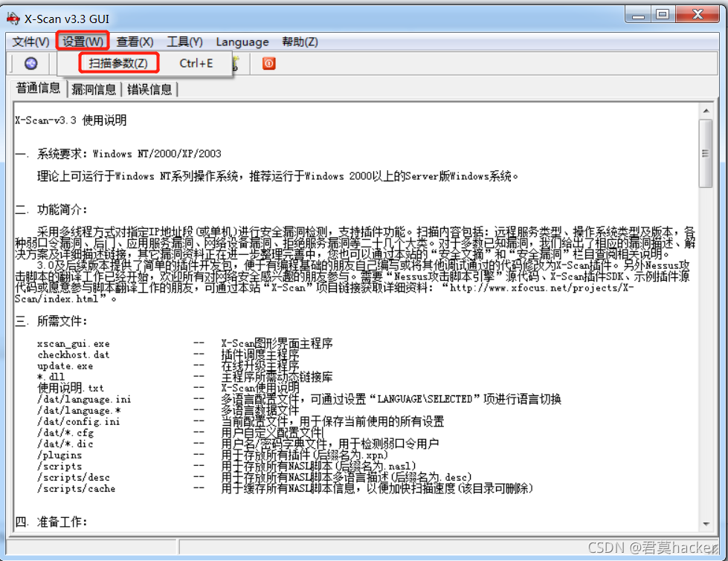Click the heading 三. 所需文件
The image size is (728, 561).
51,321
